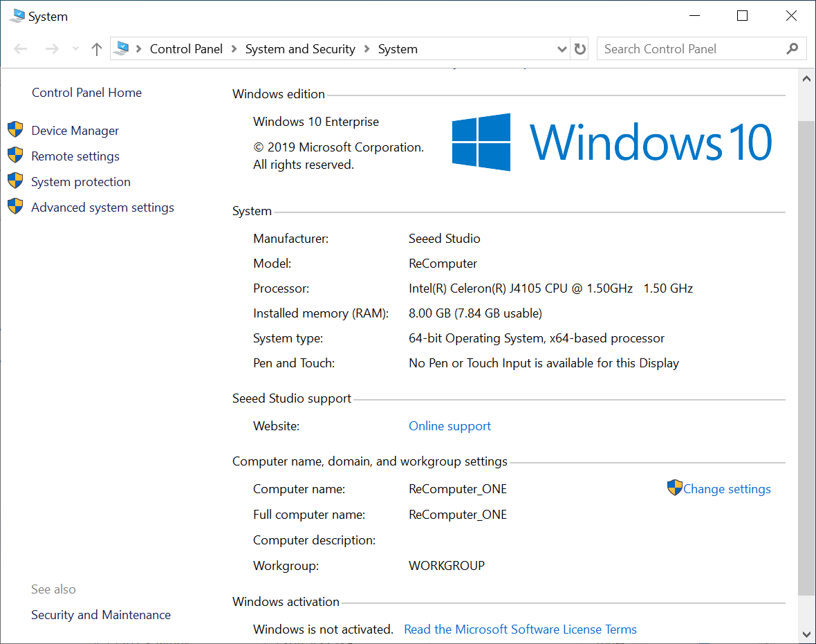Viewport: 816px width, 644px height.
Task: Click the vertical scrollbar thumb
Action: pos(806,358)
